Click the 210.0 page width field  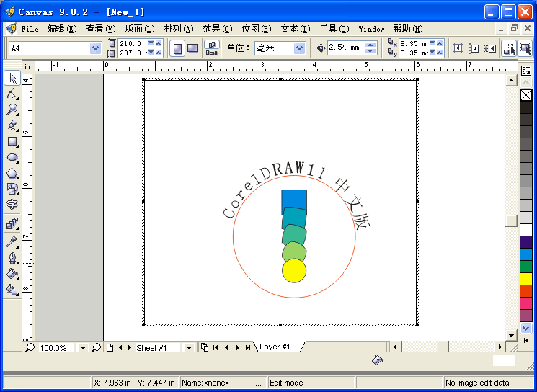tap(133, 43)
